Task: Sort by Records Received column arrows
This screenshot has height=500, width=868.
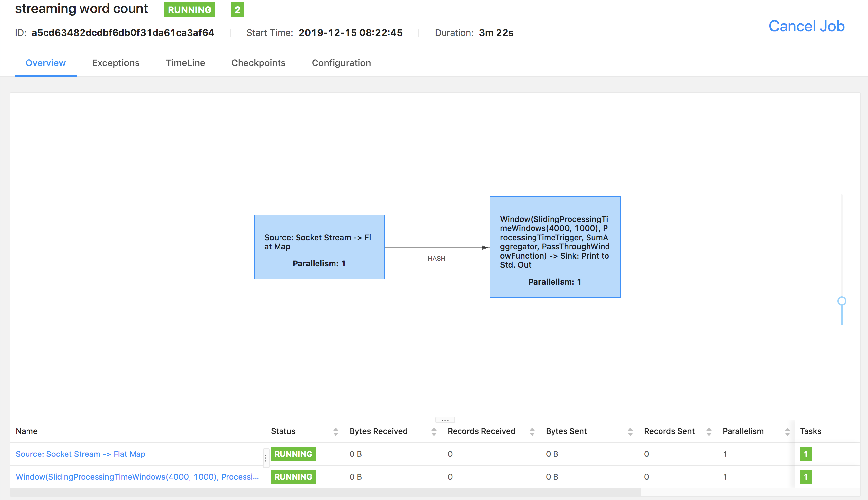Action: pos(532,432)
